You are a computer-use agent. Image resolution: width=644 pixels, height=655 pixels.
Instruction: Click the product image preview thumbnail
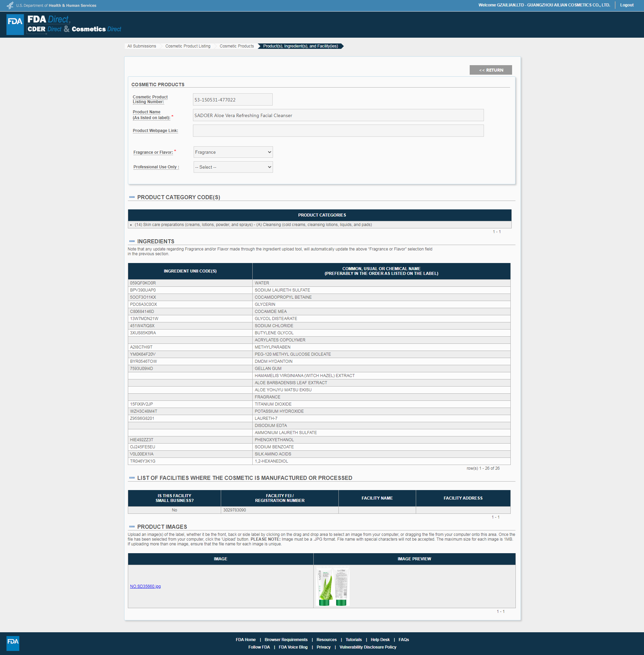[x=332, y=586]
